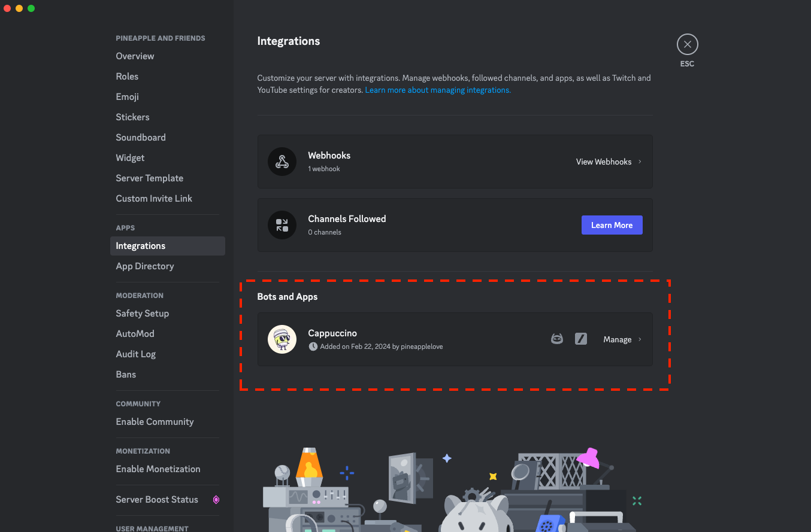This screenshot has height=532, width=811.
Task: Click the Webhooks integration icon
Action: point(282,161)
